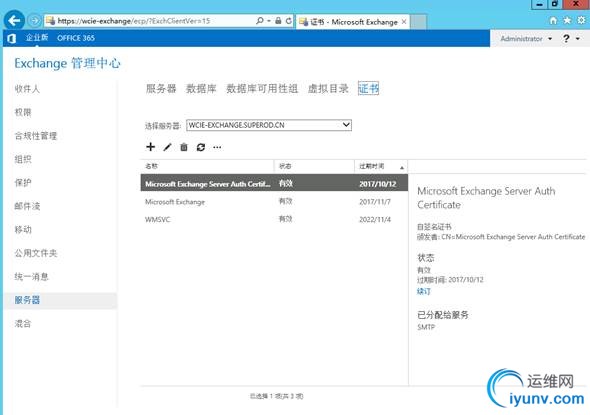Click the search magnifier in address bar
This screenshot has width=590, height=415.
[x=260, y=21]
